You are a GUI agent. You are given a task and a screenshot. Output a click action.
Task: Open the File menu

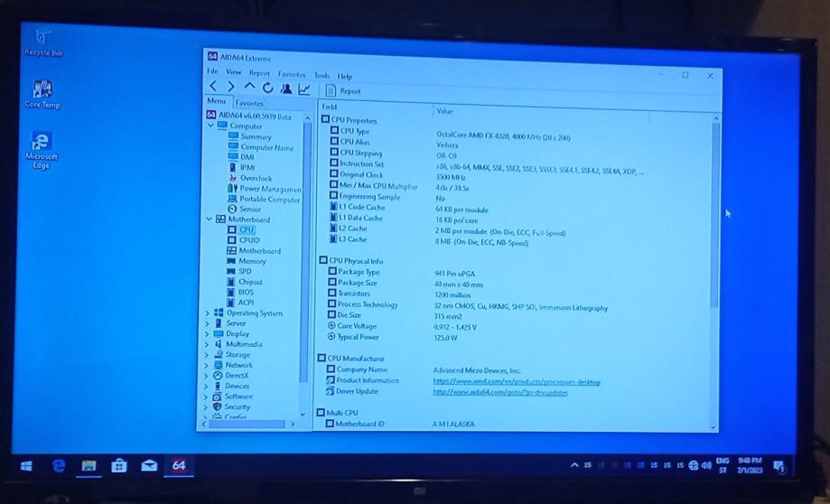click(x=212, y=71)
